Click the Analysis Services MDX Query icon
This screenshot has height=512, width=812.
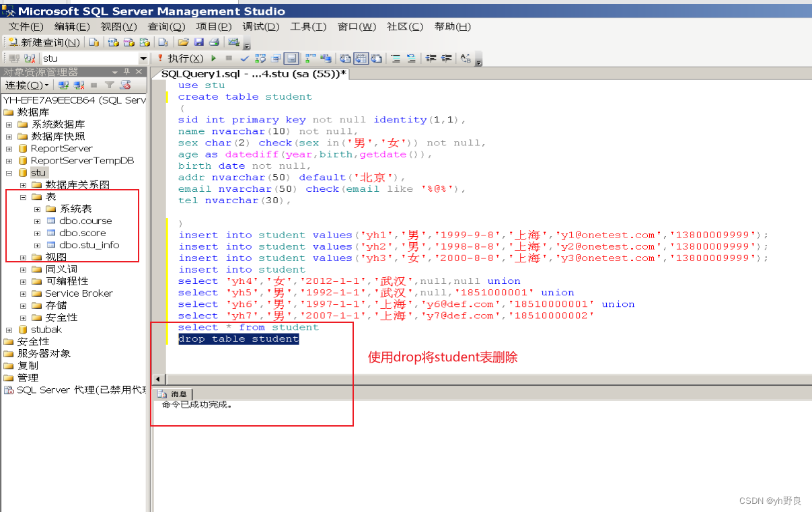click(113, 42)
